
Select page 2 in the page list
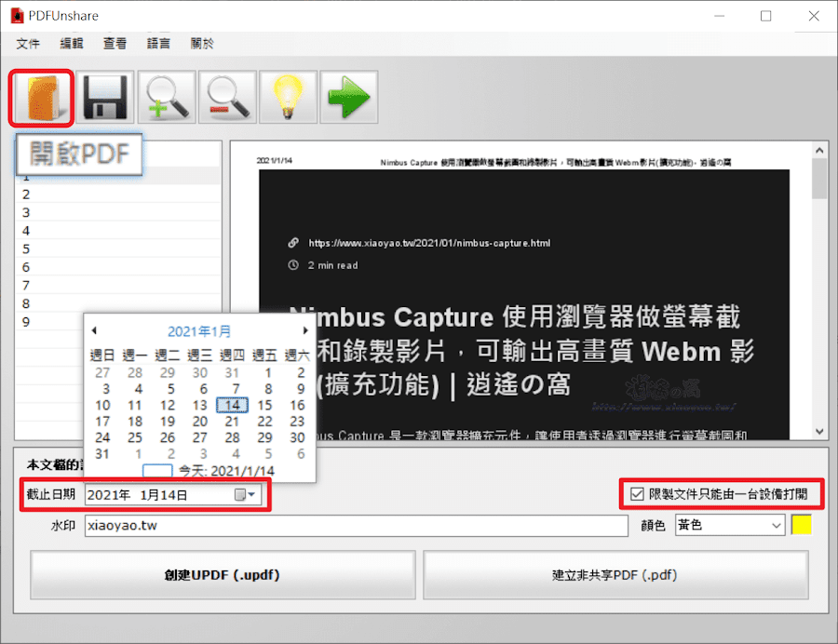click(117, 195)
